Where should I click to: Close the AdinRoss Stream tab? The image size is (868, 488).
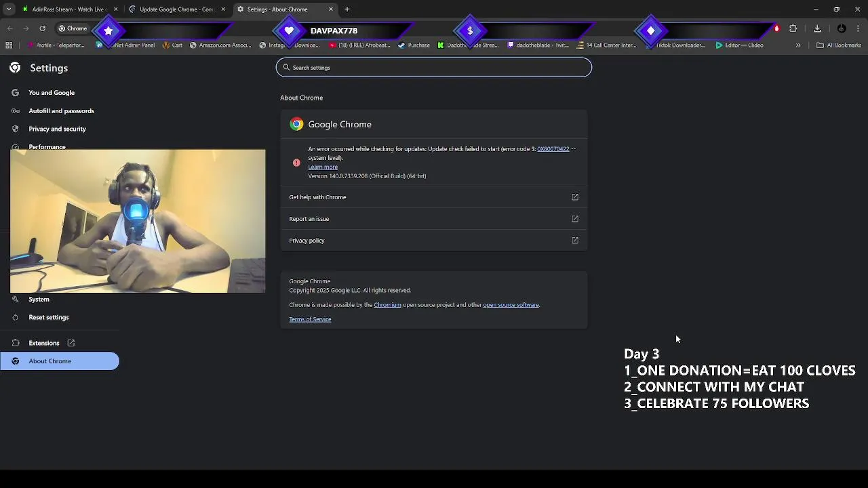115,9
